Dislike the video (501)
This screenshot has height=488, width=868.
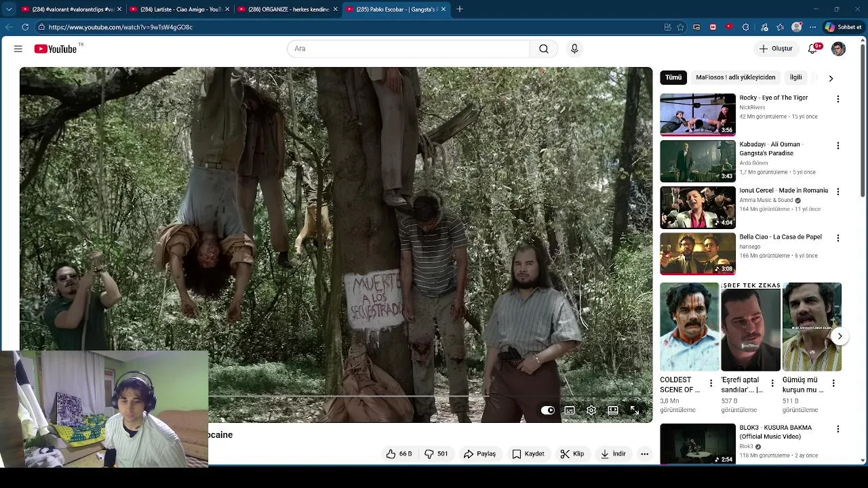coord(436,454)
